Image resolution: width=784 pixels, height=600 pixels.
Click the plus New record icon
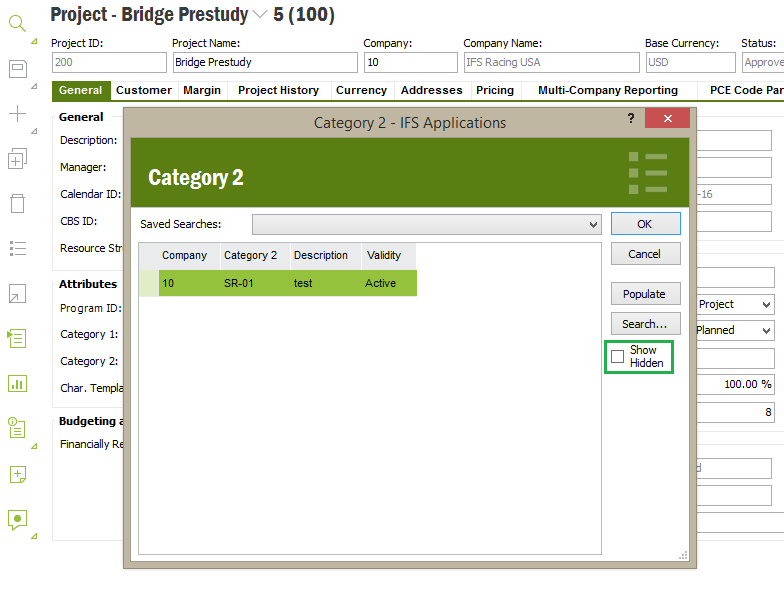point(18,114)
